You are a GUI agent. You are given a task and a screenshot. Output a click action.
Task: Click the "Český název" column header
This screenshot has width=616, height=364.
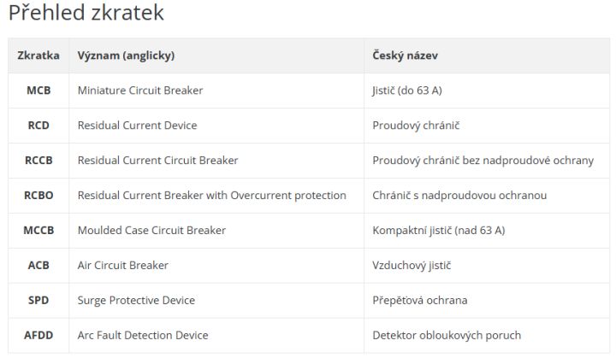(406, 56)
